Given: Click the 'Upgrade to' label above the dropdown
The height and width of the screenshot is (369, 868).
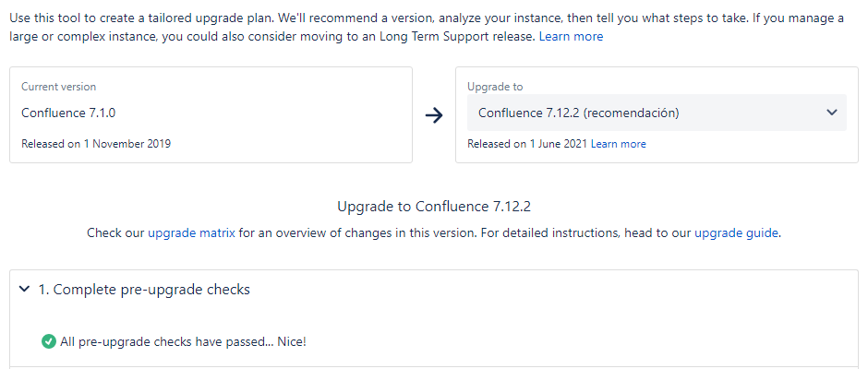Looking at the screenshot, I should pos(495,87).
